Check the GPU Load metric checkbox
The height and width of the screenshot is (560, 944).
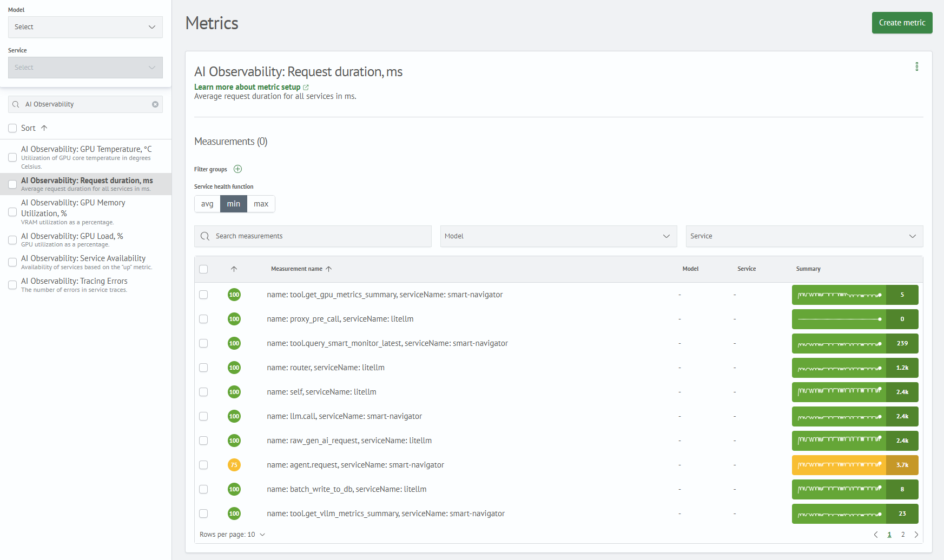tap(12, 240)
